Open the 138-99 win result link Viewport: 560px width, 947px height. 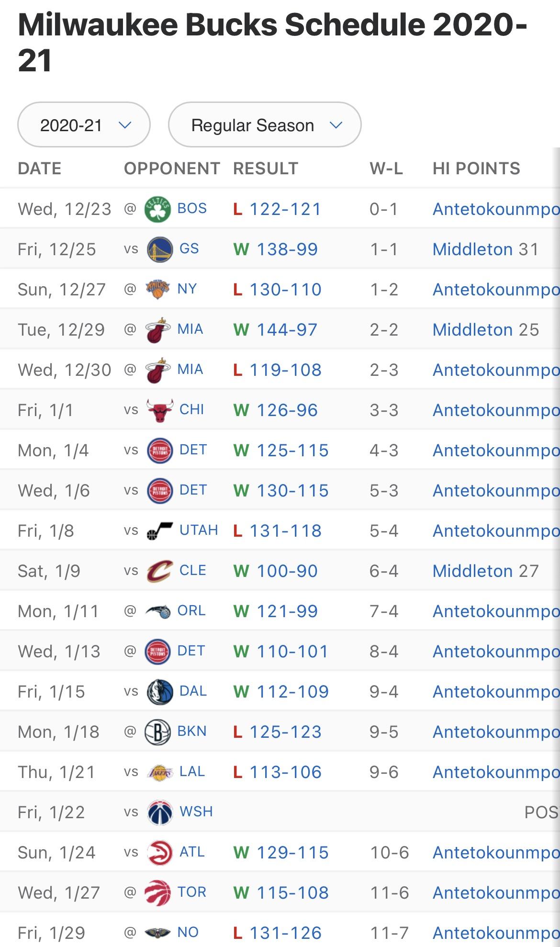click(287, 249)
